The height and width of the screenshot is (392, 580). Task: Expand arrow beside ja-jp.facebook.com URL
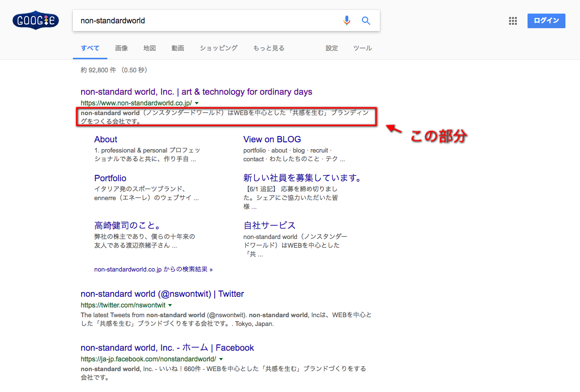[221, 359]
